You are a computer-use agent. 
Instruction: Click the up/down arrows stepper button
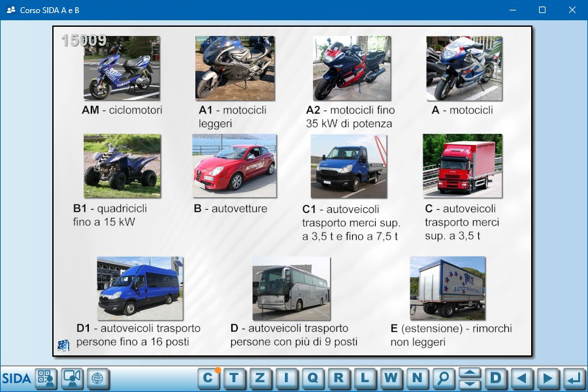(x=469, y=378)
